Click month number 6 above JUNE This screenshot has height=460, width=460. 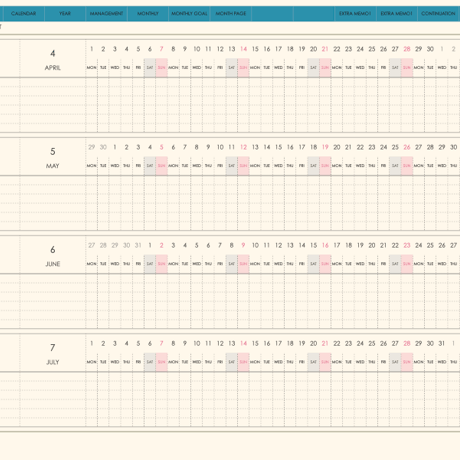point(53,250)
